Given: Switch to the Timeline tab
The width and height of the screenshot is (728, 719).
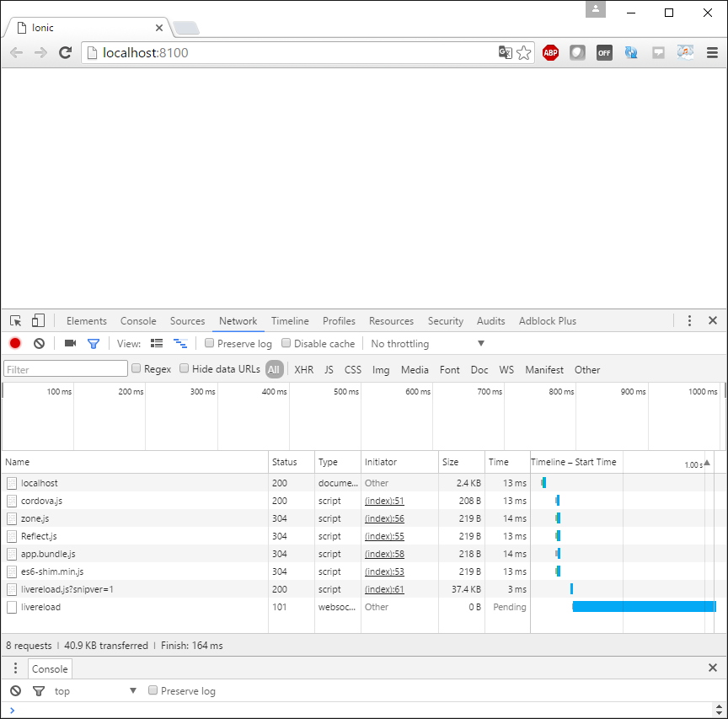Looking at the screenshot, I should [290, 321].
